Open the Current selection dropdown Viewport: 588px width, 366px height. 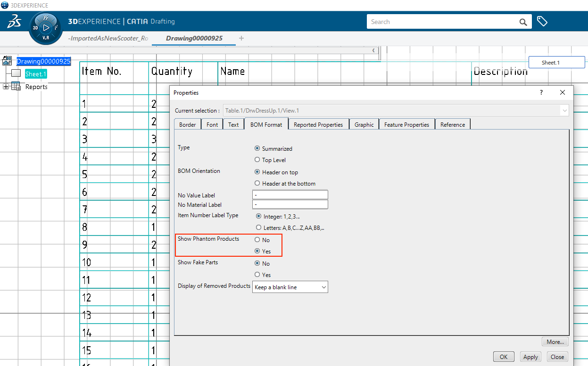coord(564,111)
